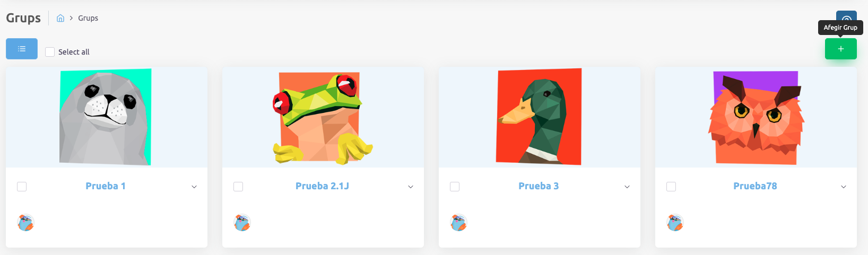
Task: Tick the checkbox for Prueba 1
Action: coord(22,187)
